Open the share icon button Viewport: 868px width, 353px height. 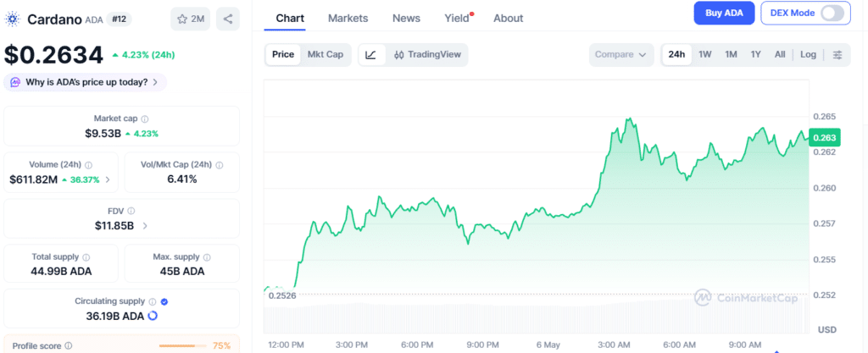[x=228, y=19]
